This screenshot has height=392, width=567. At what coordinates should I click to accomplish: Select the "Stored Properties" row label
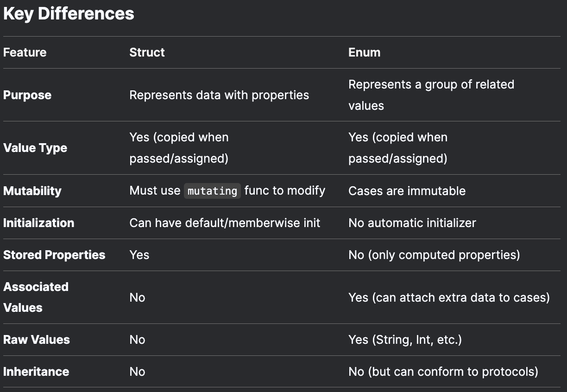click(x=54, y=255)
